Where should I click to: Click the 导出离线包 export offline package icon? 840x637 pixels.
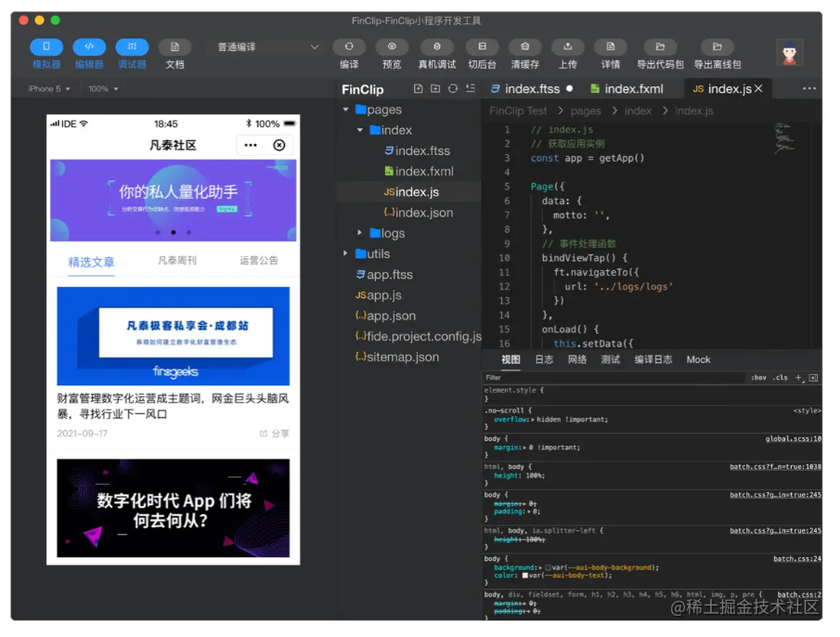pyautogui.click(x=717, y=47)
